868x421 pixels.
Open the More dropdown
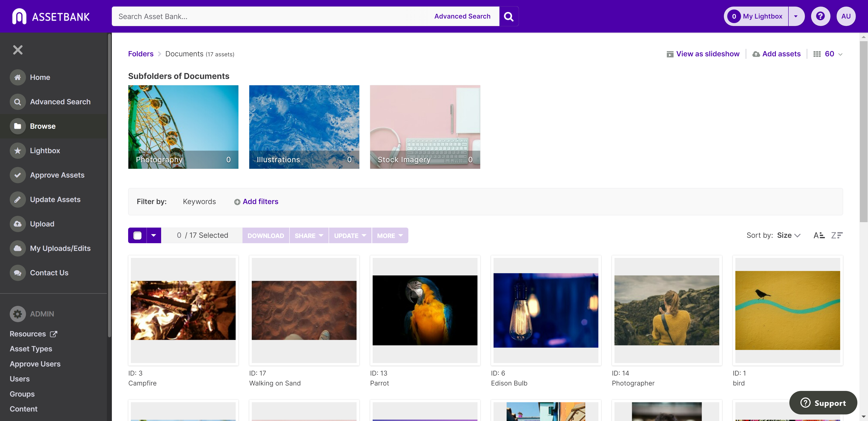[390, 235]
